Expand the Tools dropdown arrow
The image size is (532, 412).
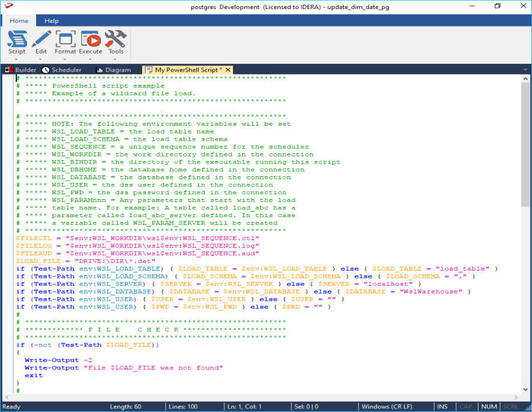pyautogui.click(x=115, y=60)
